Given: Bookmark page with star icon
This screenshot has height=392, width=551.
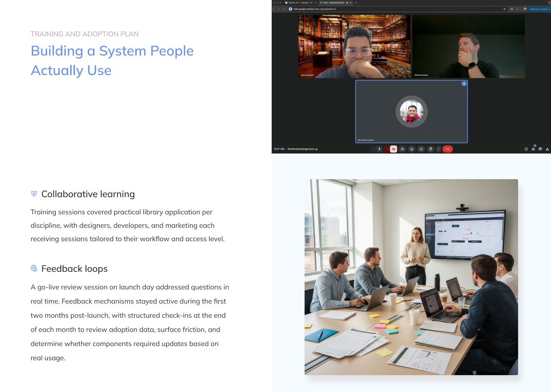Looking at the screenshot, I should pos(505,9).
